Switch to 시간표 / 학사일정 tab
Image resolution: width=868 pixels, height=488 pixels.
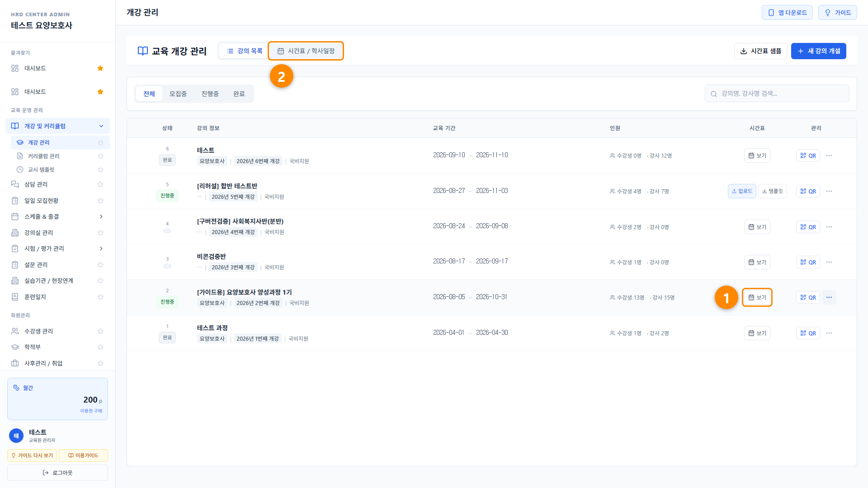(306, 51)
